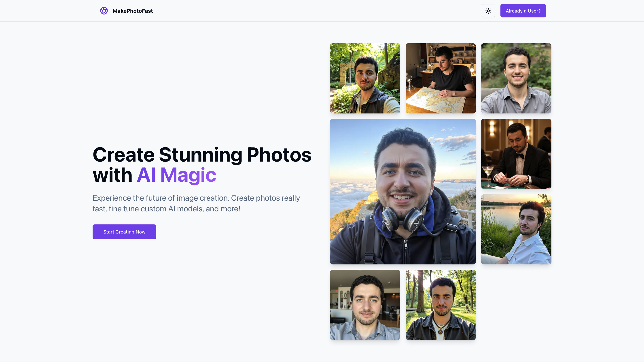Screen dimensions: 644x362
Task: Click the hero description paragraph
Action: (x=197, y=203)
